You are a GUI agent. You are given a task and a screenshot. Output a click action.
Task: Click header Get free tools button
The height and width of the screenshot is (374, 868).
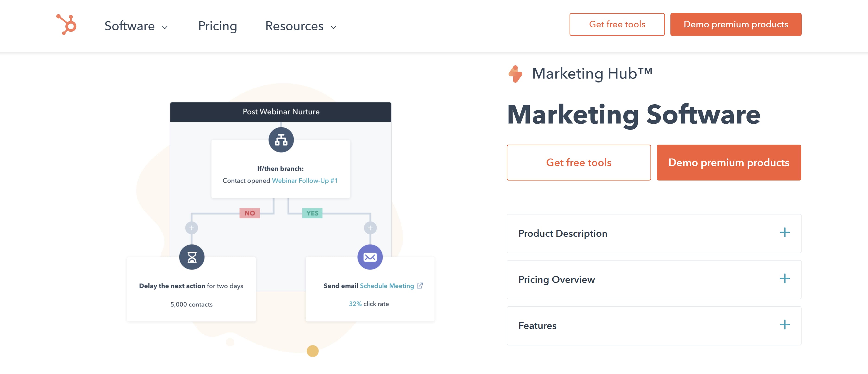pyautogui.click(x=617, y=24)
